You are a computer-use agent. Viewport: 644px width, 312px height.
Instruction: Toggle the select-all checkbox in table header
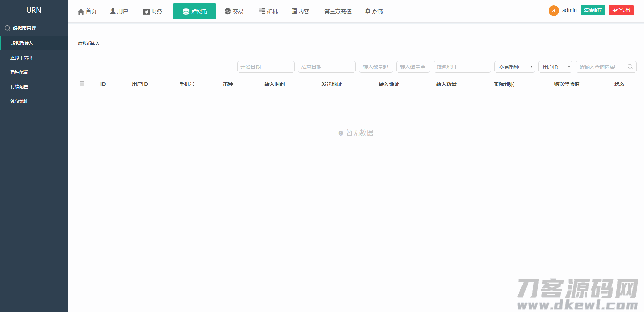tap(82, 84)
